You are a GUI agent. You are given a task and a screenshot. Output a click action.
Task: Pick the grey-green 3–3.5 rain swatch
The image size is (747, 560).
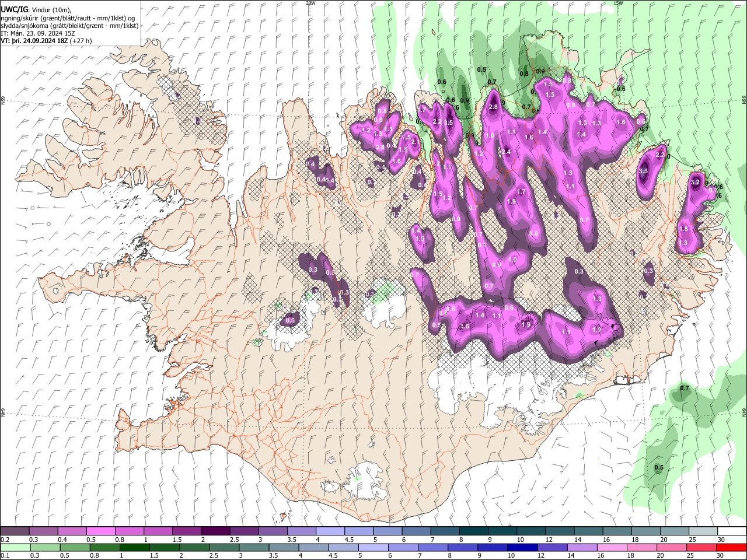(x=253, y=547)
